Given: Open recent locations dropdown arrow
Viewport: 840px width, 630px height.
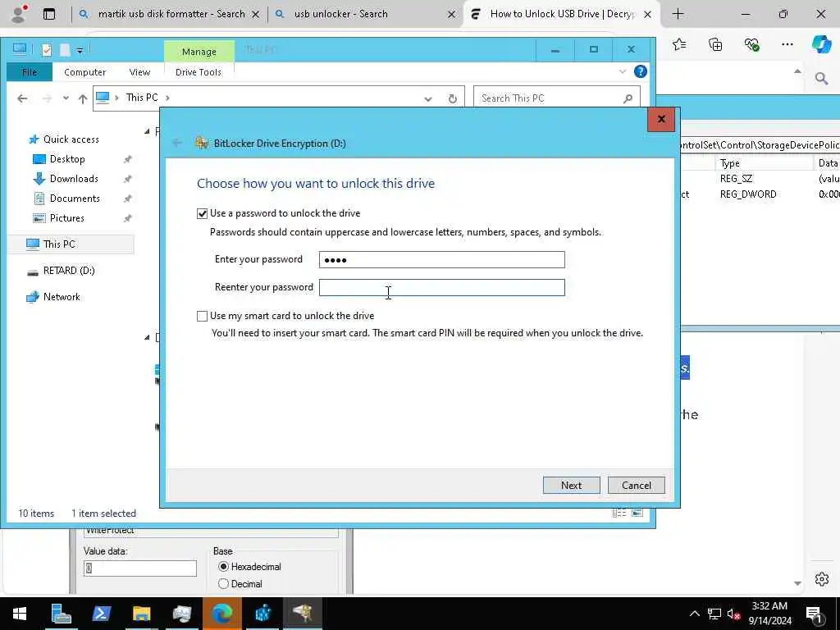Looking at the screenshot, I should click(x=66, y=98).
